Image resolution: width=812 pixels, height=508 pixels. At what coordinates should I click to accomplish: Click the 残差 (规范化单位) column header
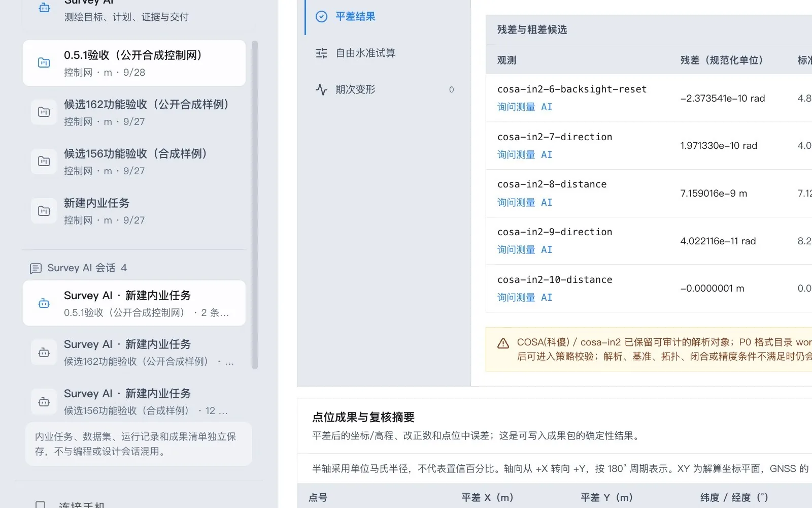pos(722,60)
